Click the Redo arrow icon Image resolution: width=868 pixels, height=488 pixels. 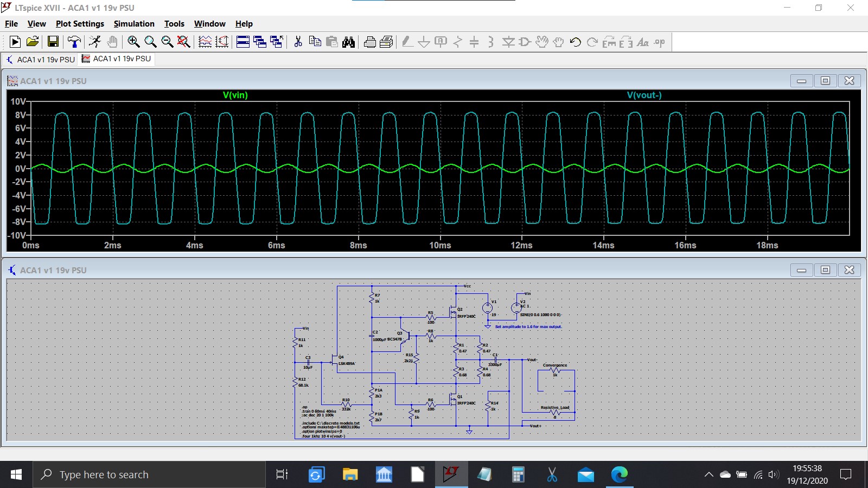pyautogui.click(x=592, y=42)
